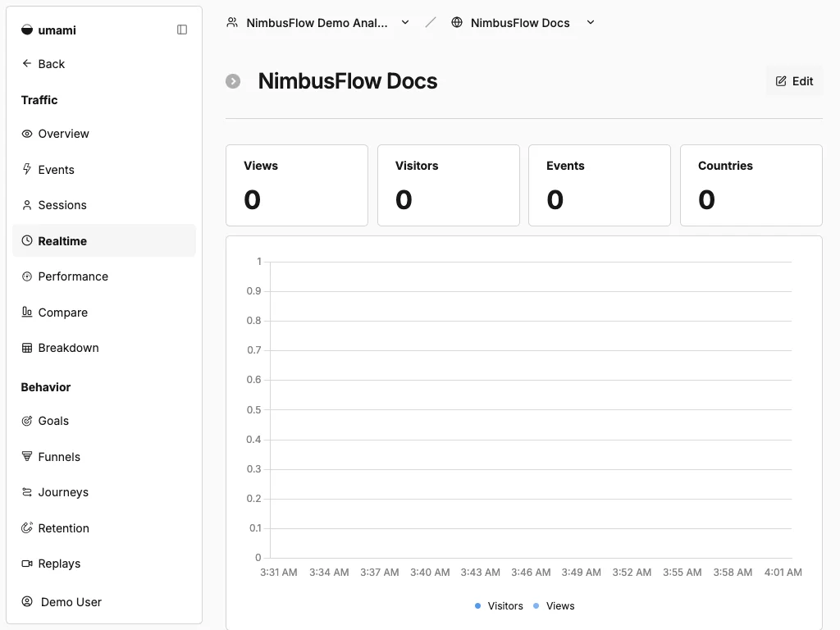Toggle the Visitors series in chart legend
The width and height of the screenshot is (840, 630).
[500, 606]
